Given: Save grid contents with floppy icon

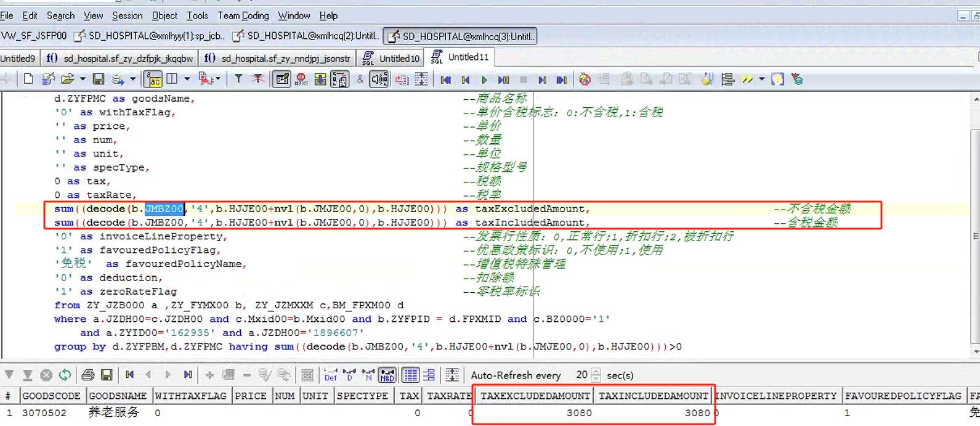Looking at the screenshot, I should pyautogui.click(x=107, y=375).
